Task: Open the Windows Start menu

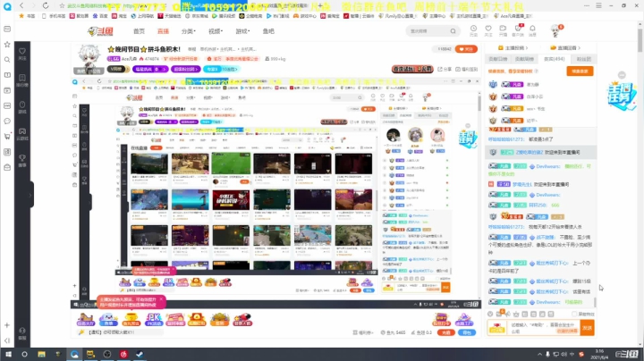Action: click(x=8, y=354)
